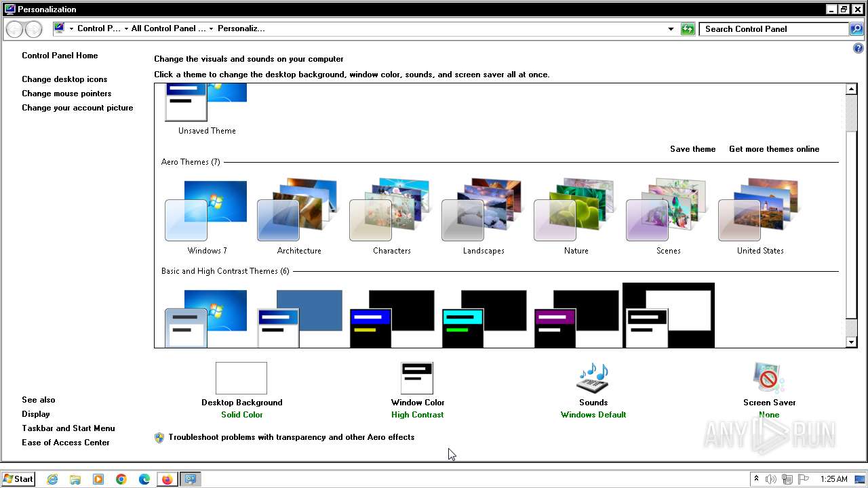
Task: Click the Windows Default sounds link
Action: [x=593, y=415]
